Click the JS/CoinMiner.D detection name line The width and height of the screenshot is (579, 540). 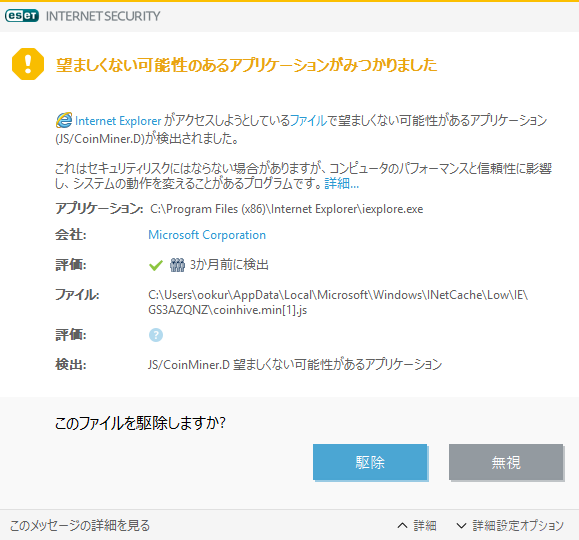tap(295, 365)
